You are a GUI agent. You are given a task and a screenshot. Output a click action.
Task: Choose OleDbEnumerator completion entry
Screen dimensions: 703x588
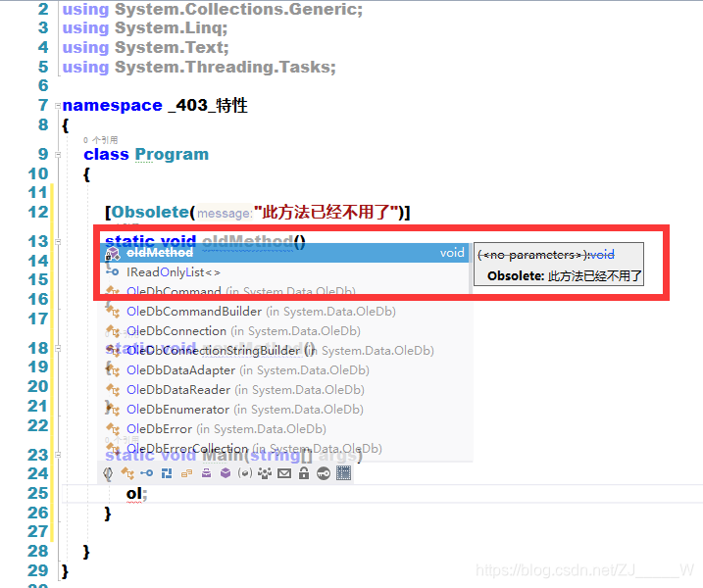(x=284, y=410)
